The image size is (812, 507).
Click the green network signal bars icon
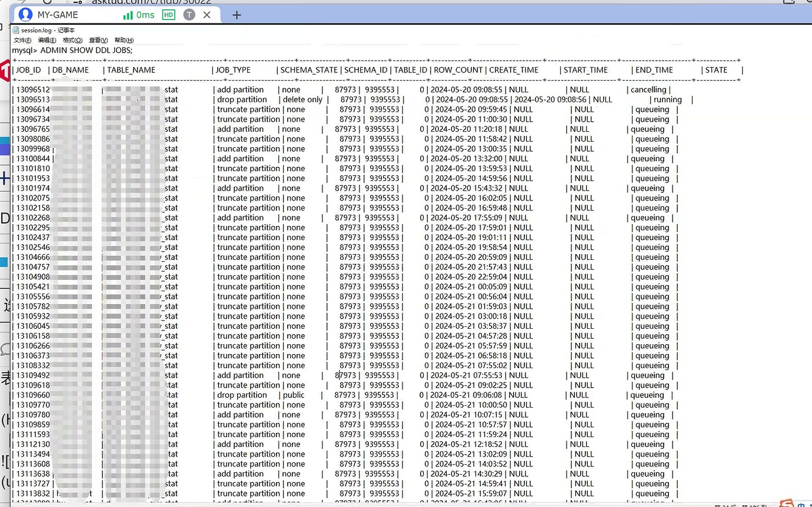tap(128, 15)
